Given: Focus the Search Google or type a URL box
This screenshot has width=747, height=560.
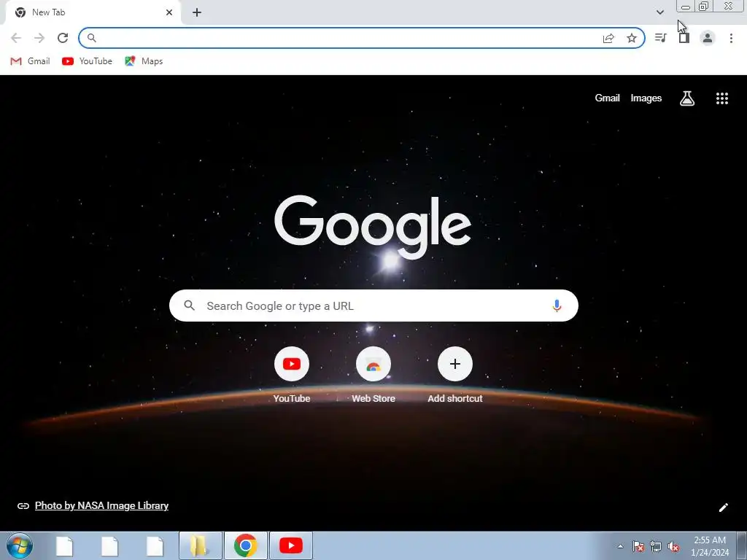Looking at the screenshot, I should tap(373, 306).
